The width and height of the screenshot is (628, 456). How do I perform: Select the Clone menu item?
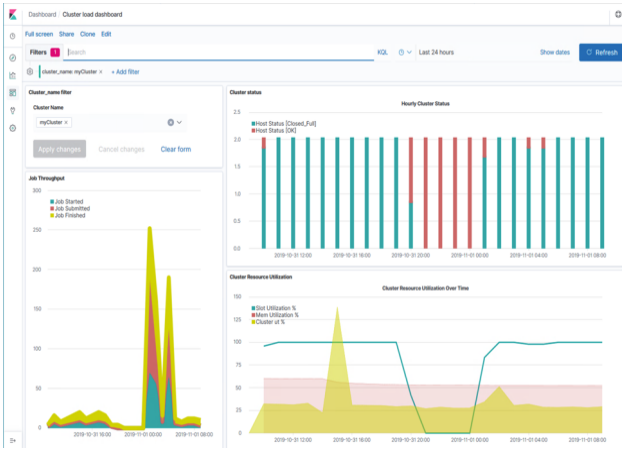[x=88, y=34]
